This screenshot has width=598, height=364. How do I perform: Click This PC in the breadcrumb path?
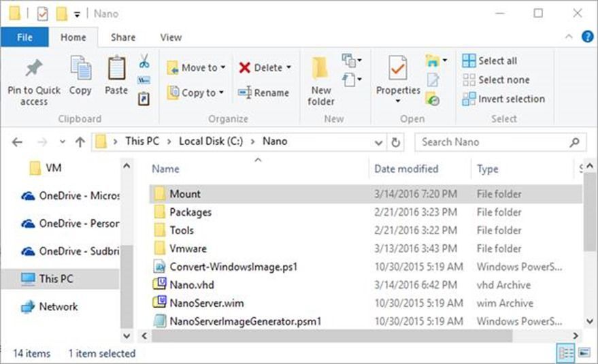point(142,142)
